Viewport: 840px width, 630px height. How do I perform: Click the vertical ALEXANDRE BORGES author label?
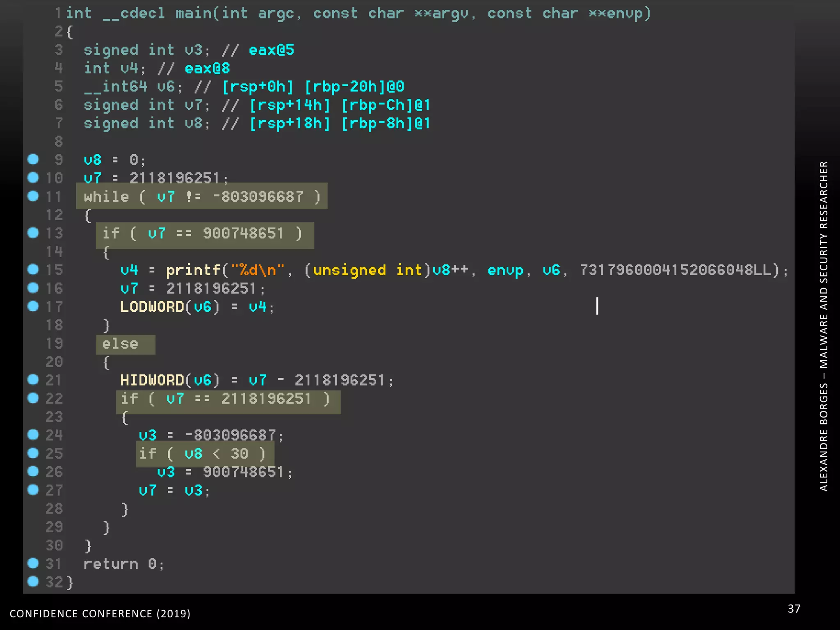pyautogui.click(x=824, y=326)
